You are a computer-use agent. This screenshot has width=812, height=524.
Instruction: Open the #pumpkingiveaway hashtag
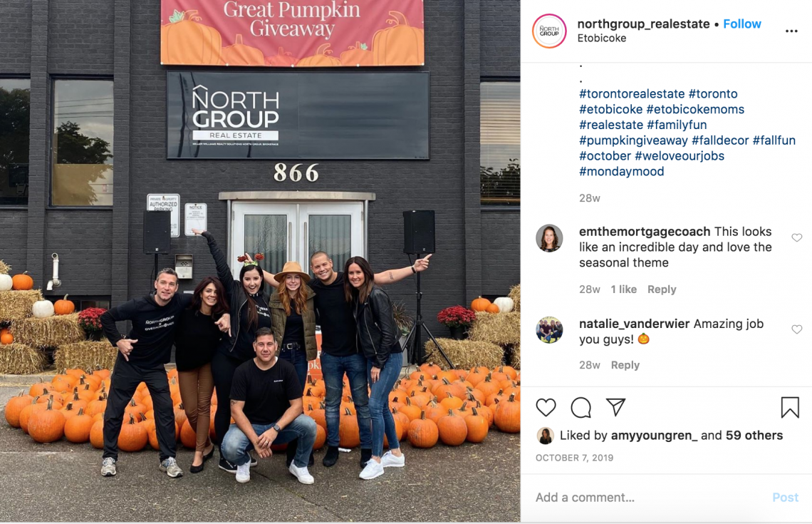point(633,140)
